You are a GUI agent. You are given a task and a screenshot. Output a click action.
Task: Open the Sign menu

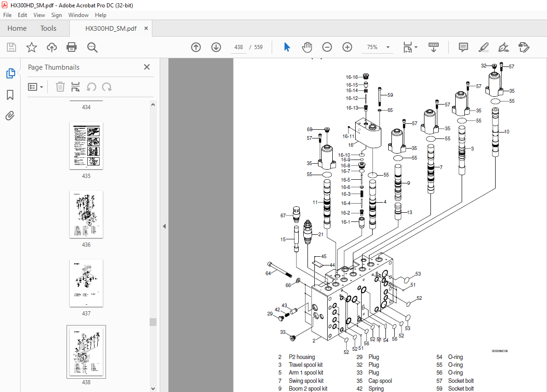pyautogui.click(x=56, y=15)
